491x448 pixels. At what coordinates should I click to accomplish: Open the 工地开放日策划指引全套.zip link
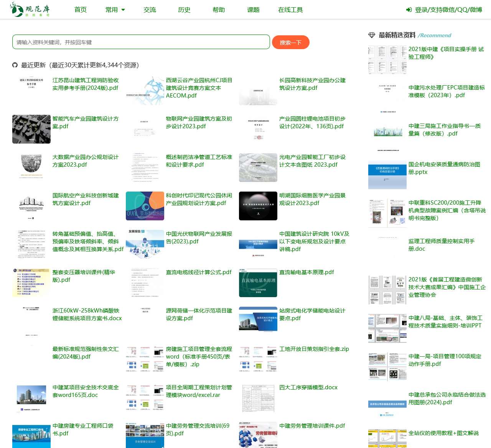[314, 349]
